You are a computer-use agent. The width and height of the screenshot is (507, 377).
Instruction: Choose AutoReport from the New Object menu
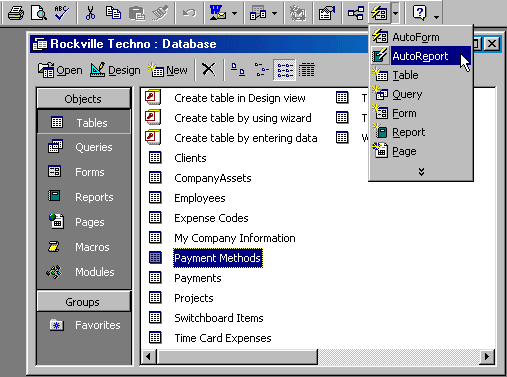pyautogui.click(x=421, y=56)
